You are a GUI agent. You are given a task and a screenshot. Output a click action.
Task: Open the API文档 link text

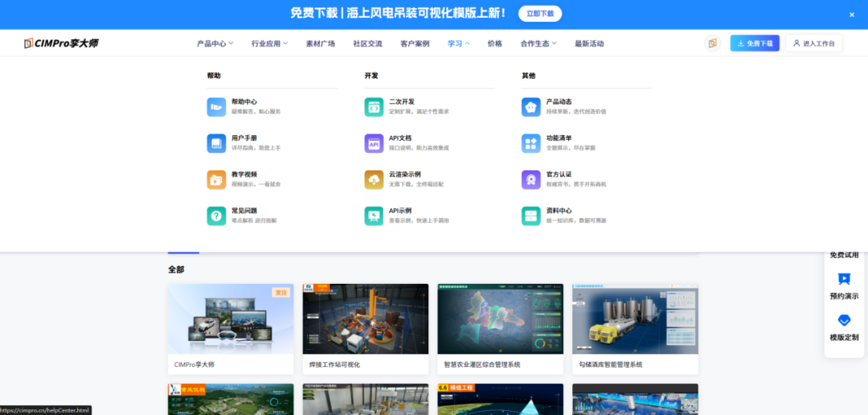(x=400, y=138)
